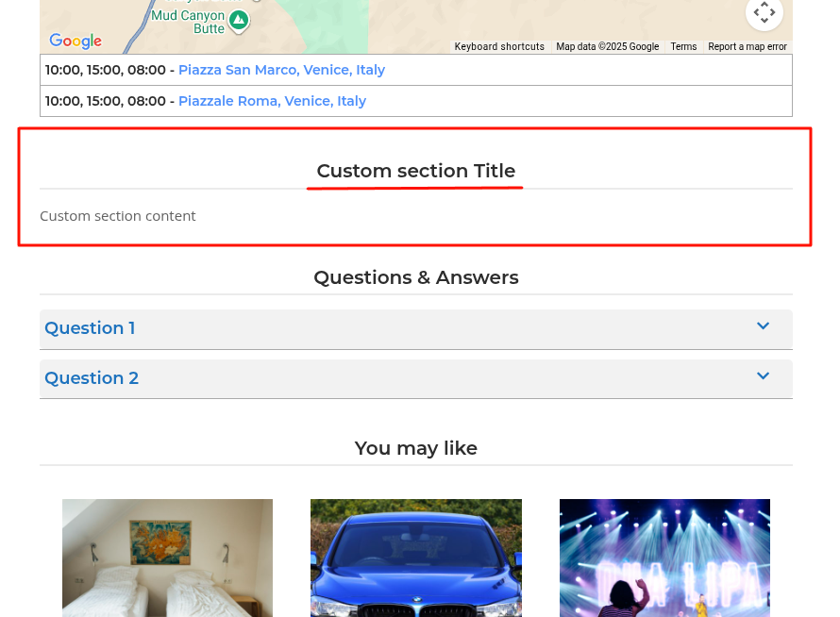The width and height of the screenshot is (840, 617).
Task: Open the Piazzale Roma, Venice link
Action: (272, 101)
